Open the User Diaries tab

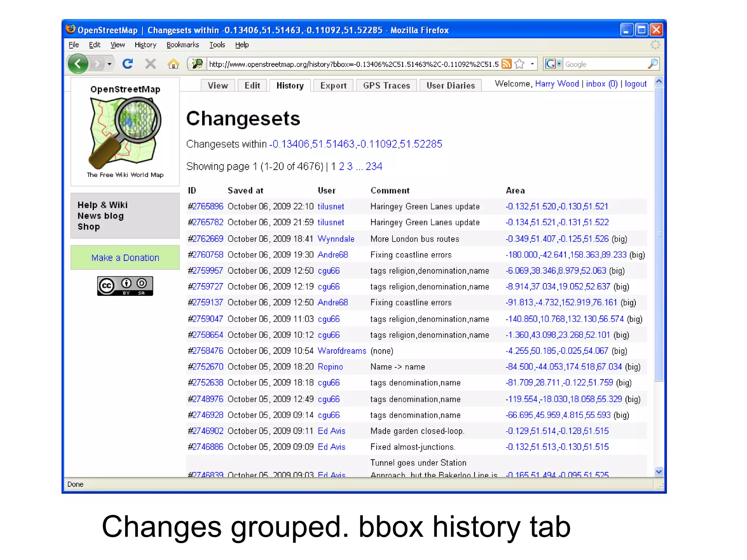pyautogui.click(x=451, y=85)
